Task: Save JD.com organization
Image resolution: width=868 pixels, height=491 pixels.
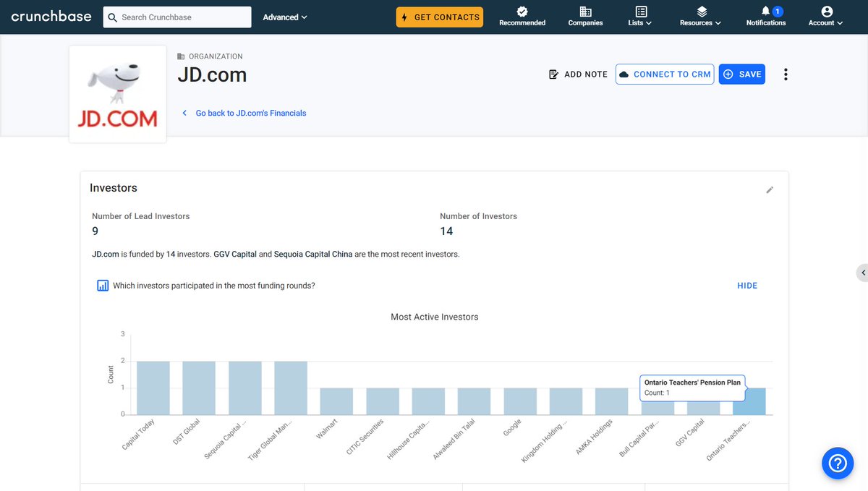Action: 742,74
